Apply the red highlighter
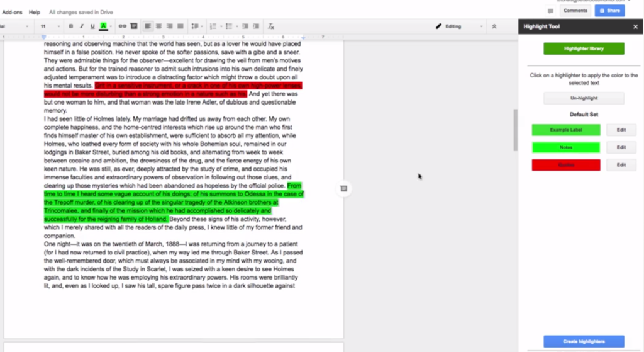Screen dimensions: 644x352 point(565,165)
